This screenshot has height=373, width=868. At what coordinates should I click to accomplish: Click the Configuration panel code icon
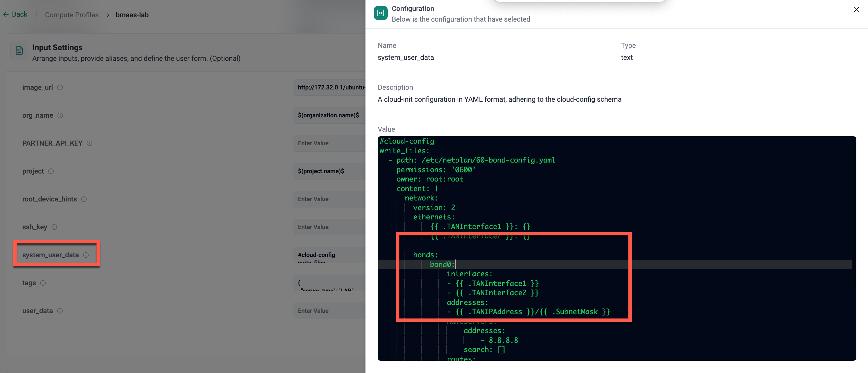380,13
